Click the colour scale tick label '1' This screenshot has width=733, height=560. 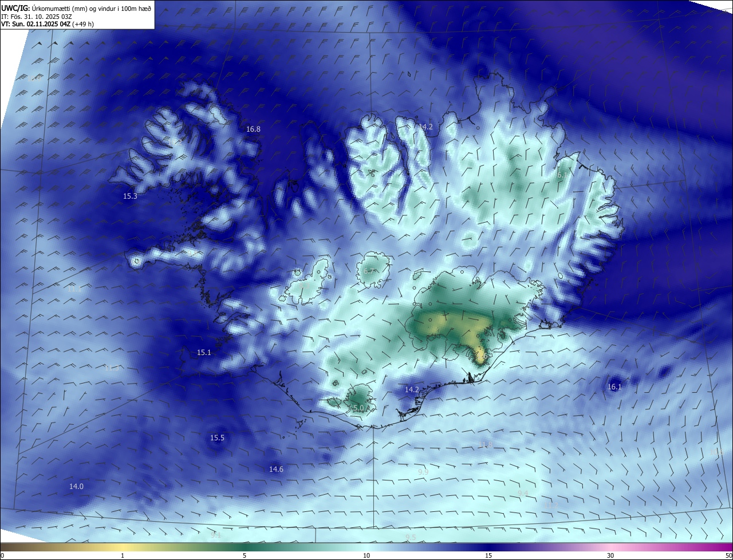(x=123, y=556)
